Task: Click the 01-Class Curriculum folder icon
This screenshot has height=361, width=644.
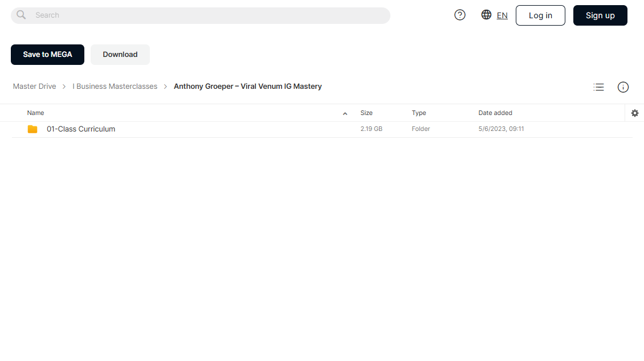Action: click(x=32, y=129)
